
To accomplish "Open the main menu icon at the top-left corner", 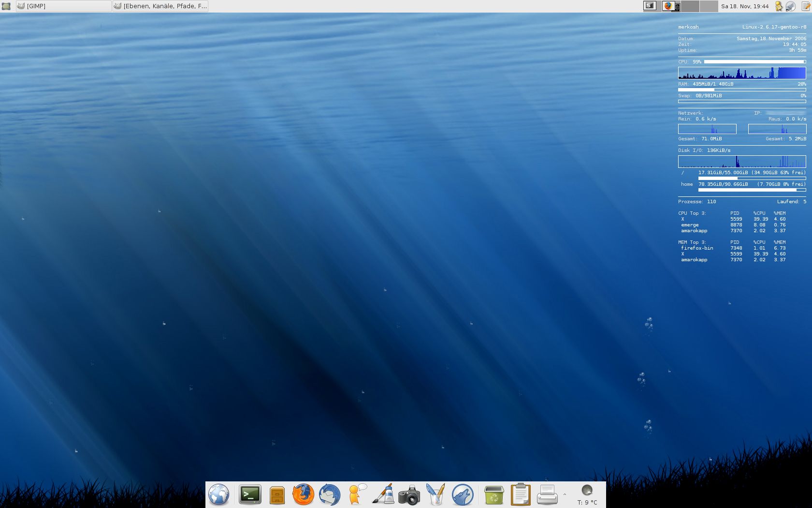I will 6,6.
